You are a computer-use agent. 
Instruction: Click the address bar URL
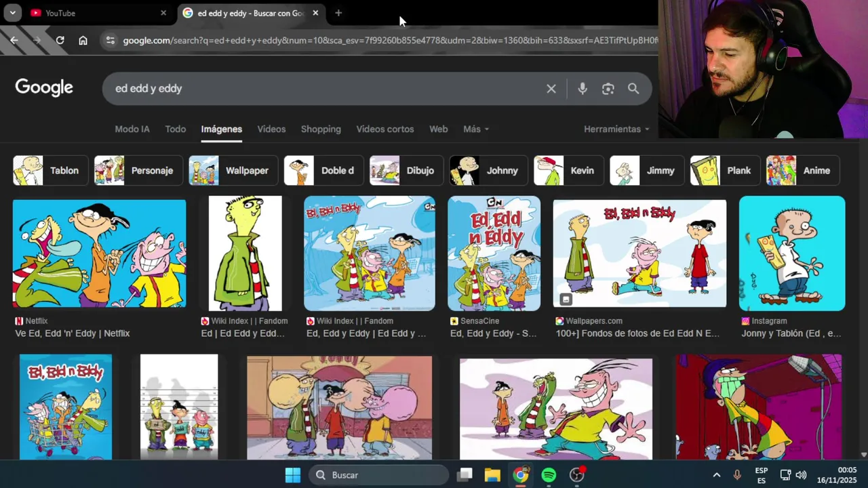[x=390, y=40]
